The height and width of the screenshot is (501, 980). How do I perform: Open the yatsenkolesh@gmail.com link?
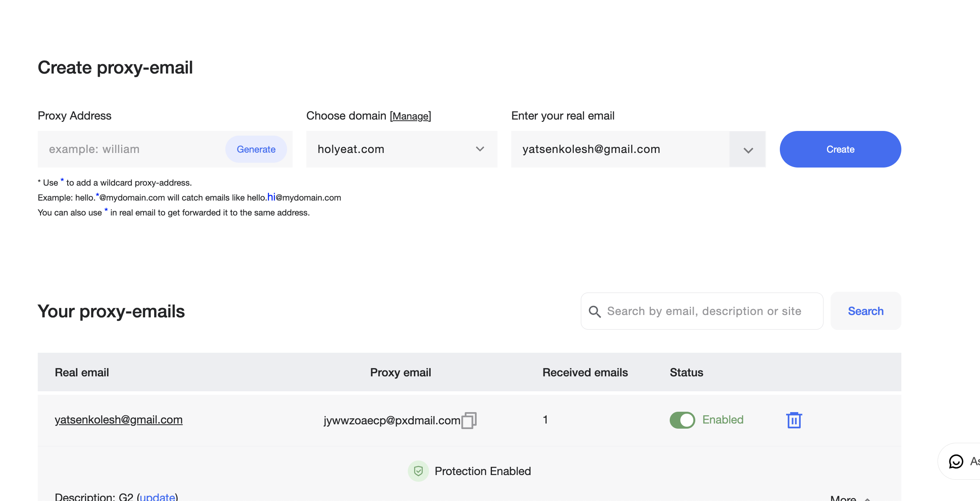[x=118, y=420]
